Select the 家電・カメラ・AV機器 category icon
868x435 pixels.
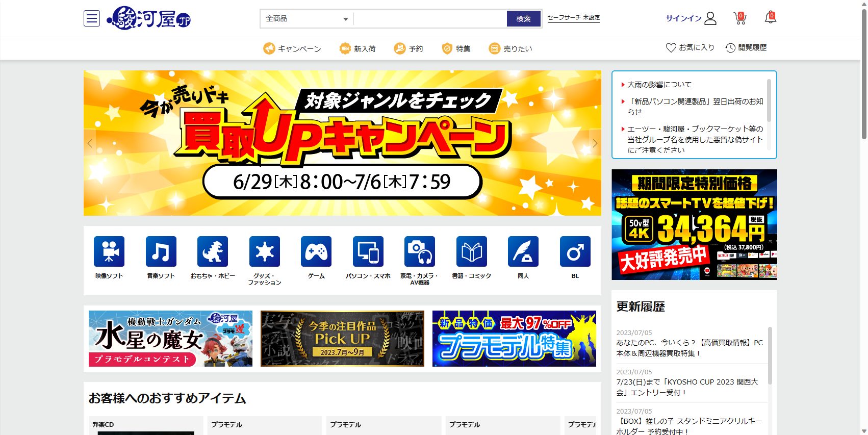coord(420,251)
